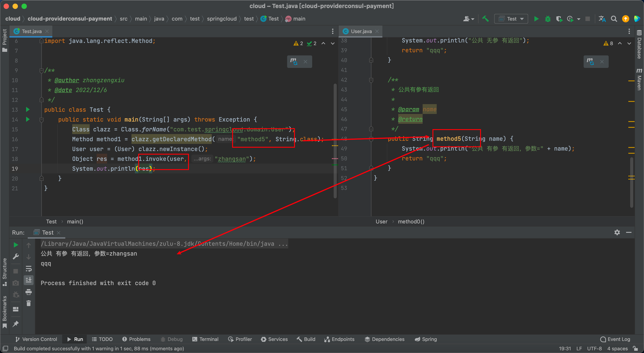The image size is (644, 353).
Task: Close the Test.java tab
Action: coord(47,31)
